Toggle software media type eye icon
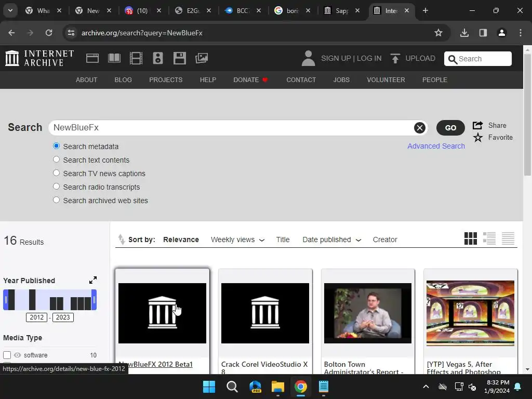The width and height of the screenshot is (532, 399). click(x=17, y=355)
